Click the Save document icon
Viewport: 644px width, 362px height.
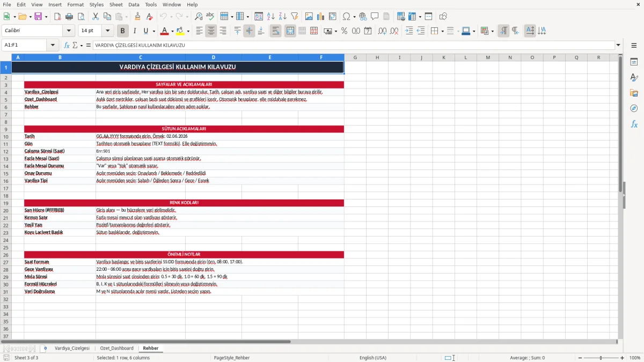[39, 17]
